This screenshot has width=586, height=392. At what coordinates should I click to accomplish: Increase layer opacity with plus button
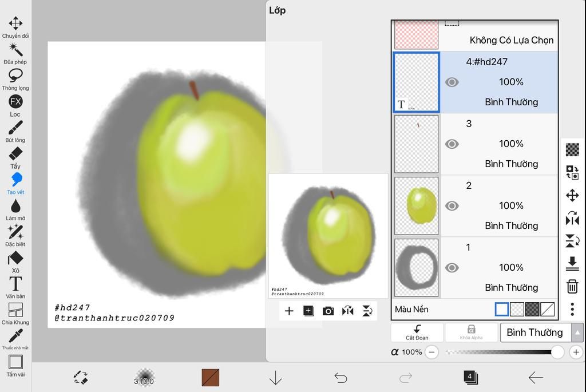pos(576,352)
